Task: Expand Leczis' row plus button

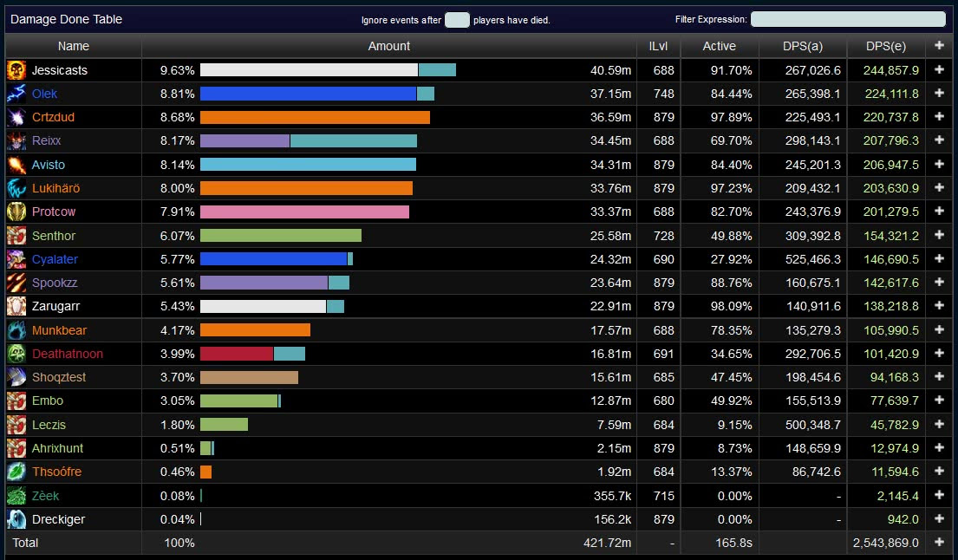Action: click(939, 425)
